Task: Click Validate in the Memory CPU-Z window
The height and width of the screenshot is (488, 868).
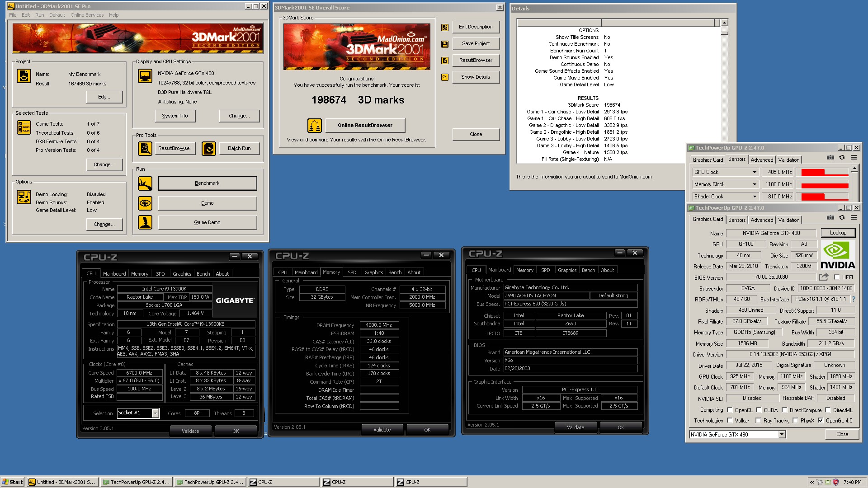Action: click(382, 430)
